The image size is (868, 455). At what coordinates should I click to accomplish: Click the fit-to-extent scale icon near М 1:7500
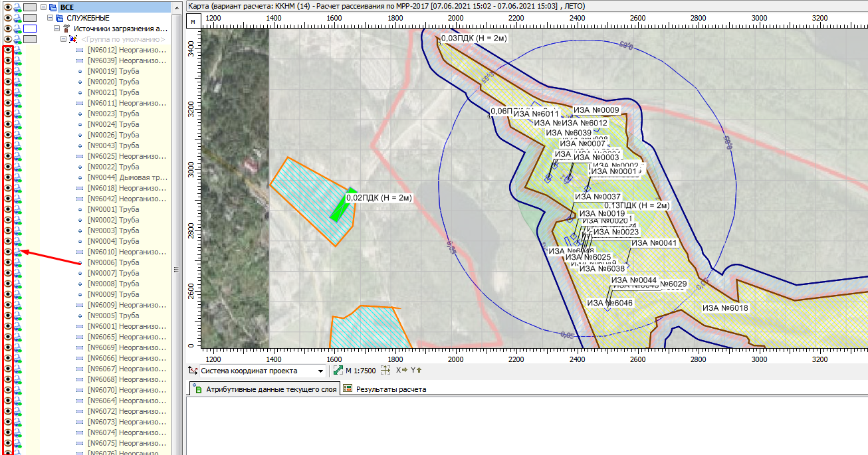(x=338, y=371)
